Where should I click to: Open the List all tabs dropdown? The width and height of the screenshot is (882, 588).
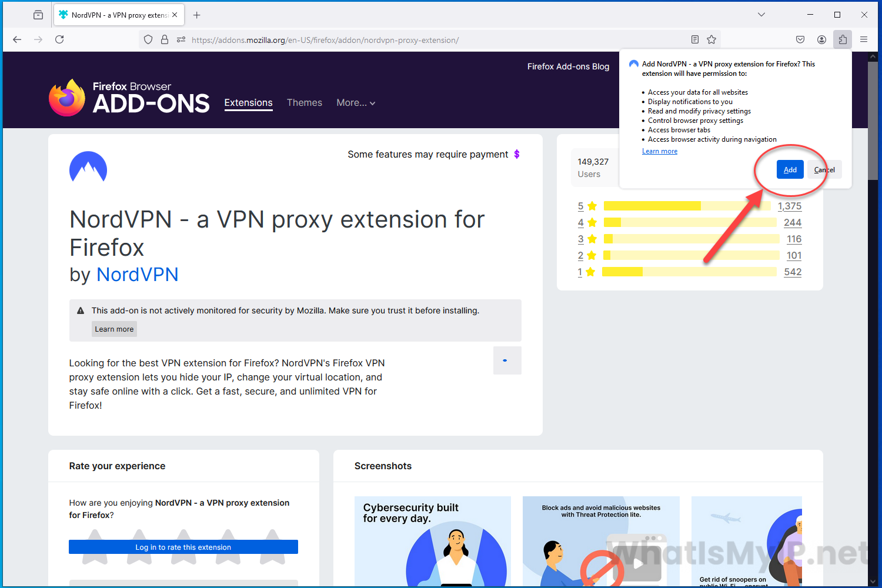(x=761, y=15)
